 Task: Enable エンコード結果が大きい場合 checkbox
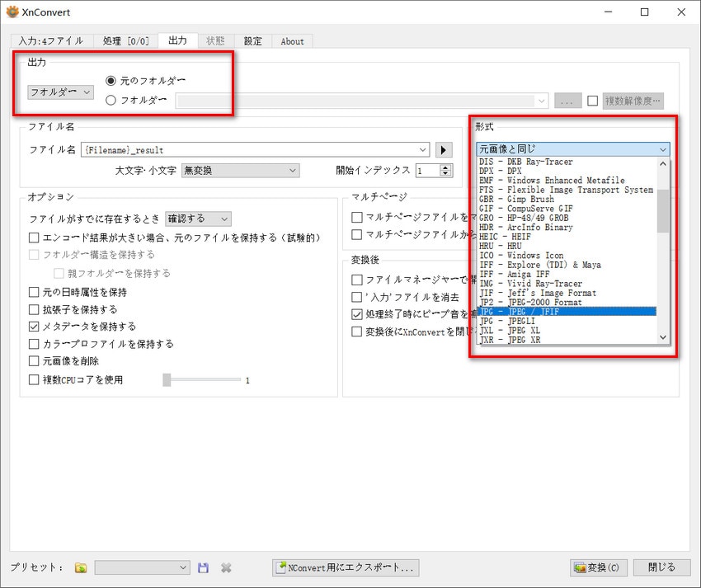point(34,238)
